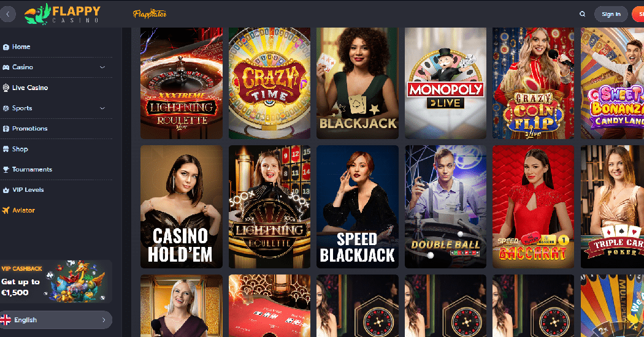Expand the Casino menu chevron
This screenshot has height=337, width=644.
tap(102, 67)
